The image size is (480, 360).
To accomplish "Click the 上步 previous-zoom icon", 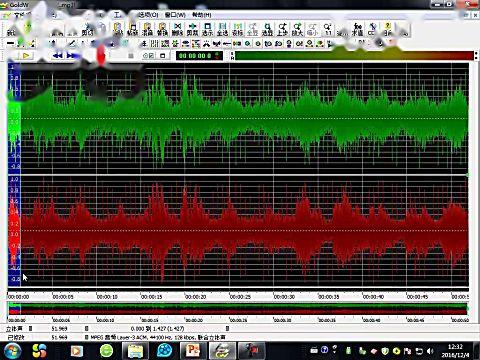I will 282,29.
